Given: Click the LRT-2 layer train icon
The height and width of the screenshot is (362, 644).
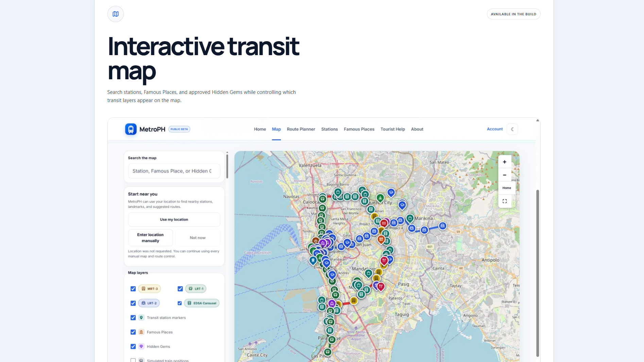Looking at the screenshot, I should [x=143, y=303].
